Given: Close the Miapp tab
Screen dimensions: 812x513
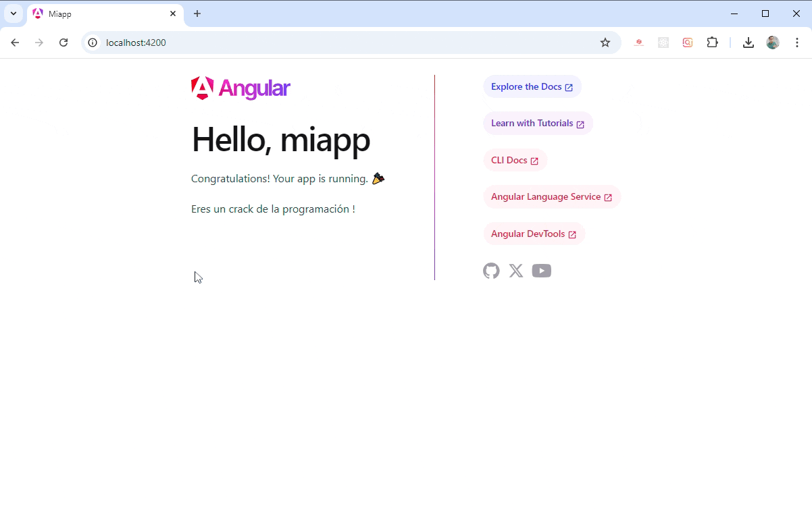Looking at the screenshot, I should [x=173, y=13].
